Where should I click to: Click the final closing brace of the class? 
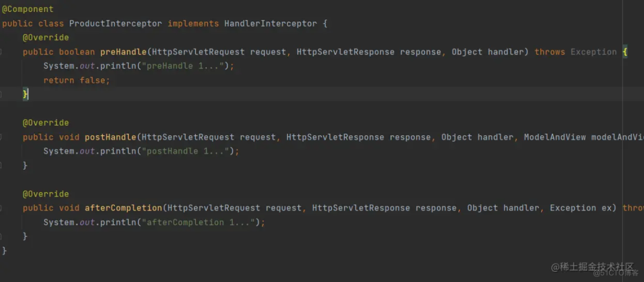4,250
